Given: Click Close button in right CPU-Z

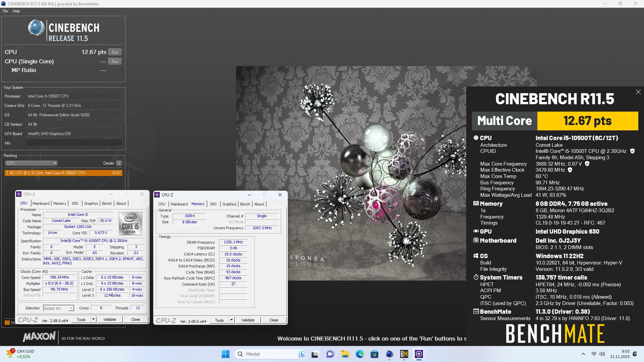Looking at the screenshot, I should point(274,320).
